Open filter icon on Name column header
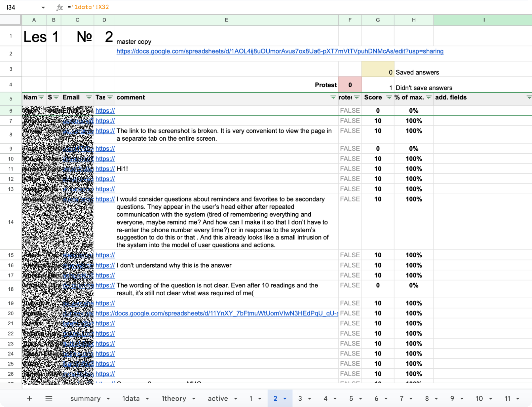This screenshot has height=407, width=532. (41, 97)
